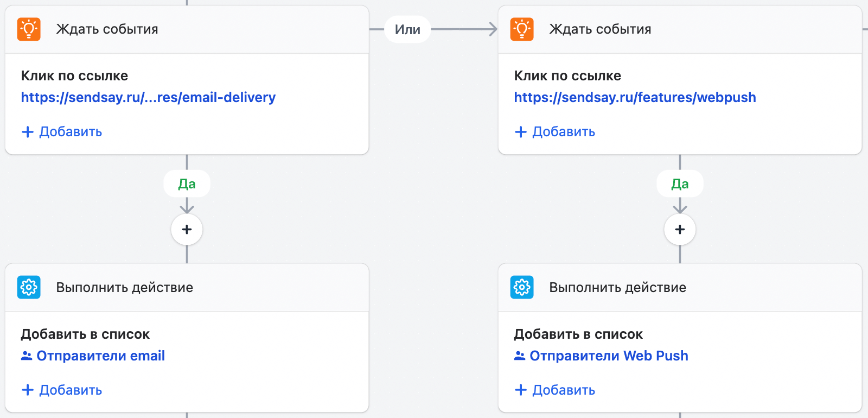This screenshot has width=868, height=418.
Task: Click the lightbulb icon of the webpush event block
Action: (522, 29)
